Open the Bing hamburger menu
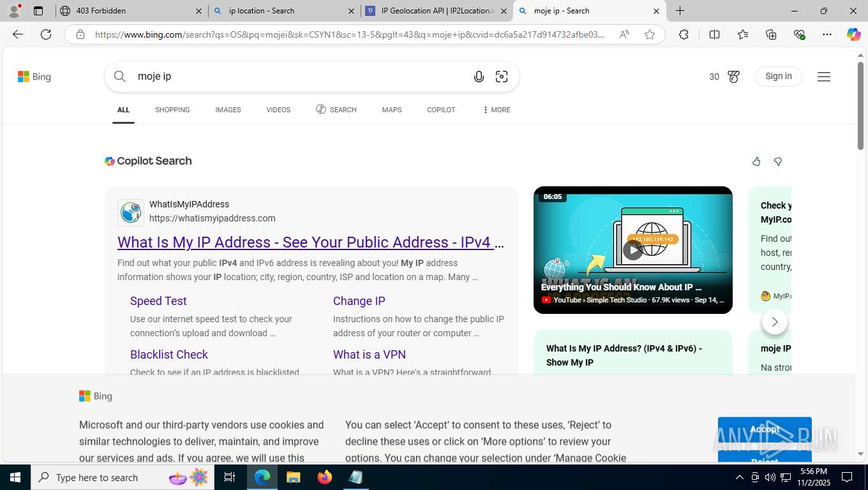The width and height of the screenshot is (868, 490). 824,77
